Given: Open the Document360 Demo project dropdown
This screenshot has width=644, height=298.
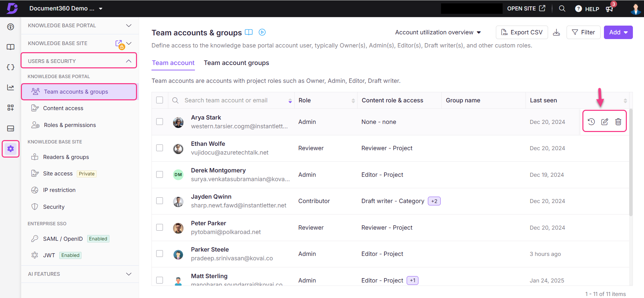Looking at the screenshot, I should click(66, 8).
